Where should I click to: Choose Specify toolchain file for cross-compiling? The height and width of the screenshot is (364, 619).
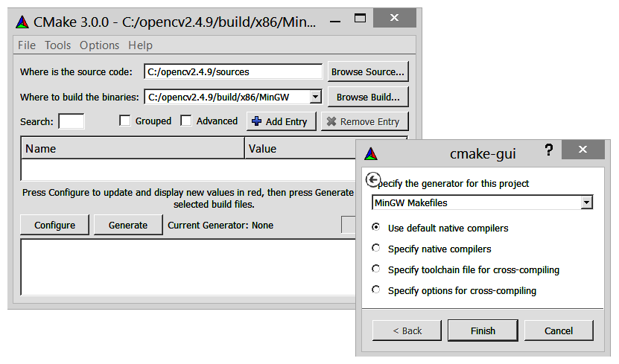376,269
